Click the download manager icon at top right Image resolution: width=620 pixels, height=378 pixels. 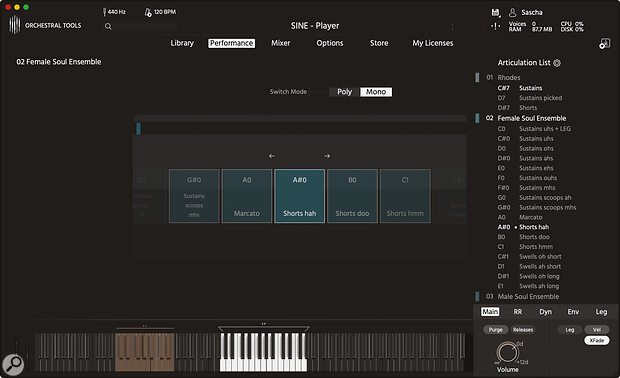605,43
